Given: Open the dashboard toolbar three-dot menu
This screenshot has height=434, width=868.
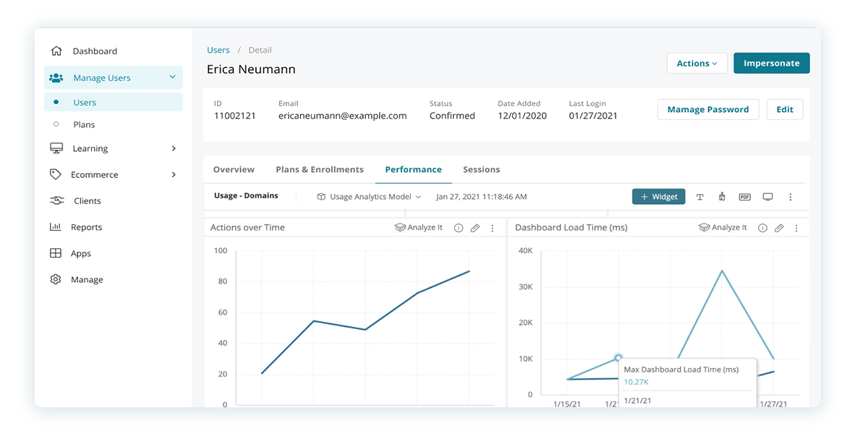Looking at the screenshot, I should point(791,197).
